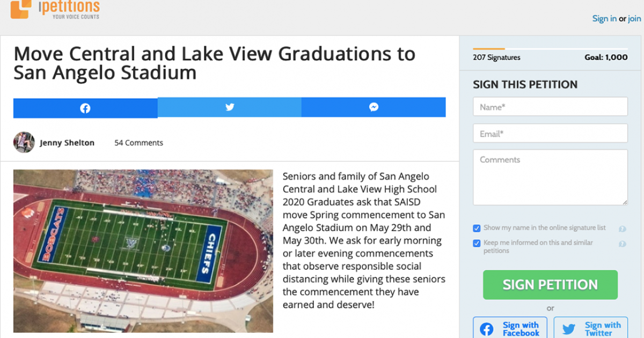Click the Twitter bird on Sign with Twitter
Screen dimensions: 644x338
(569, 328)
